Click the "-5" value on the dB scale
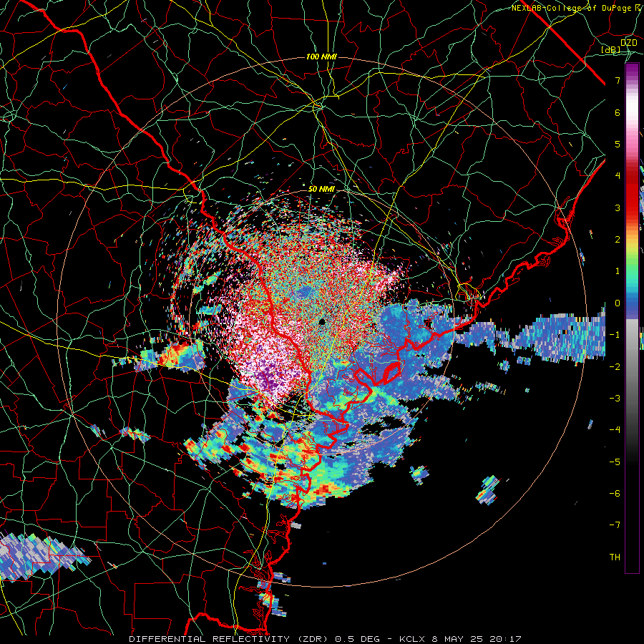The height and width of the screenshot is (644, 644). coord(615,462)
